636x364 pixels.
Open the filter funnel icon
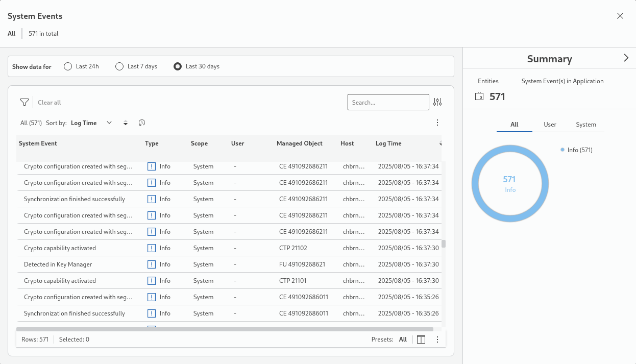tap(24, 103)
